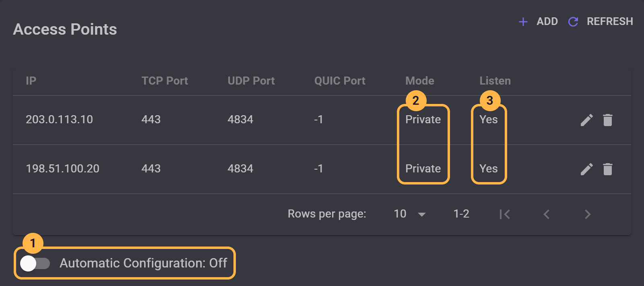Image resolution: width=644 pixels, height=286 pixels.
Task: Click TCP port 443 of 198.51.100.20
Action: tap(151, 169)
